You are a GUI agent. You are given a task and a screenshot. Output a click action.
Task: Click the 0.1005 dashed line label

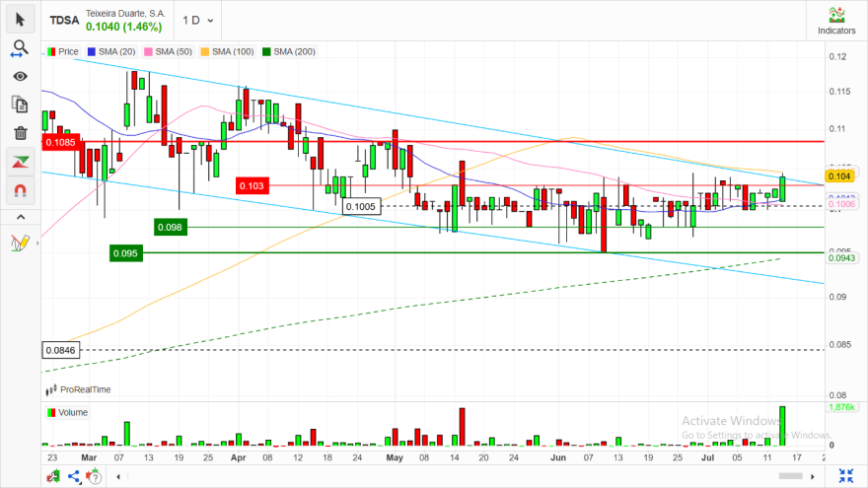[361, 207]
